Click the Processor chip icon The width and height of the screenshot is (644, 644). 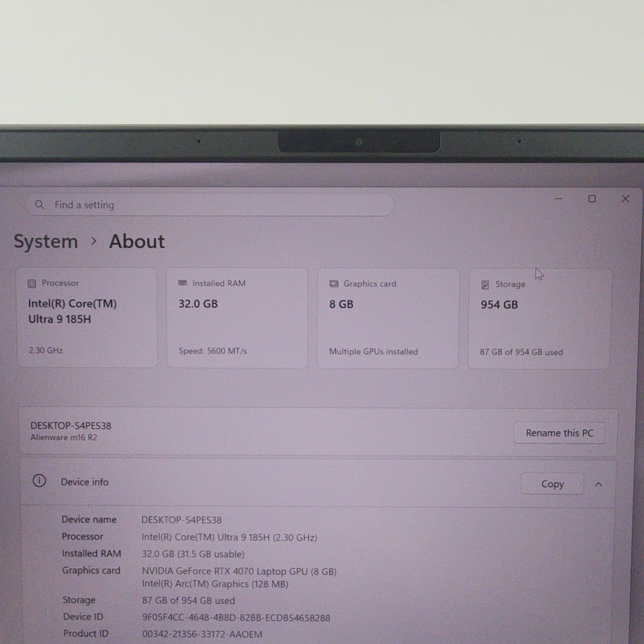[32, 283]
